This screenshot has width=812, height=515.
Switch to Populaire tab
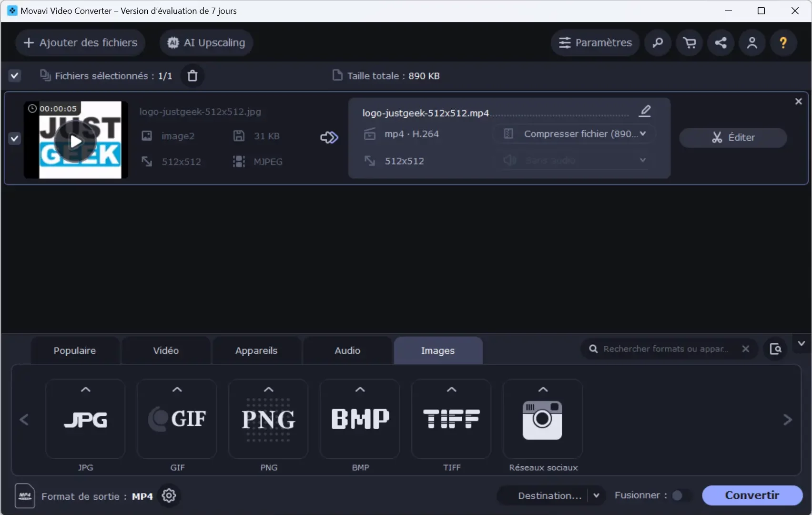point(75,350)
